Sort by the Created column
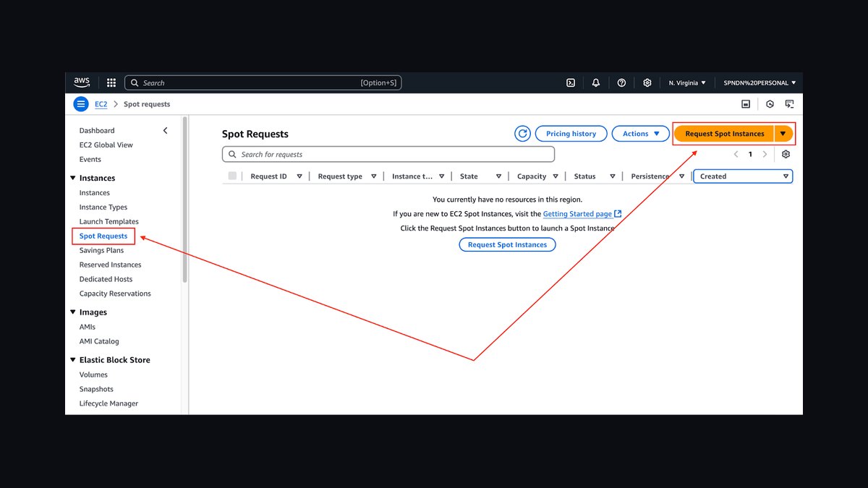The image size is (868, 488). point(743,176)
